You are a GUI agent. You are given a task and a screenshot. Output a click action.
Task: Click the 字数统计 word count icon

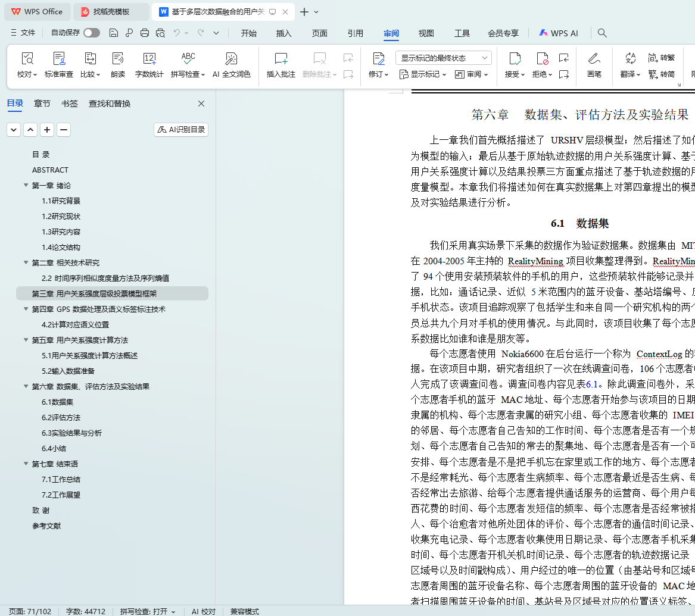pos(149,59)
